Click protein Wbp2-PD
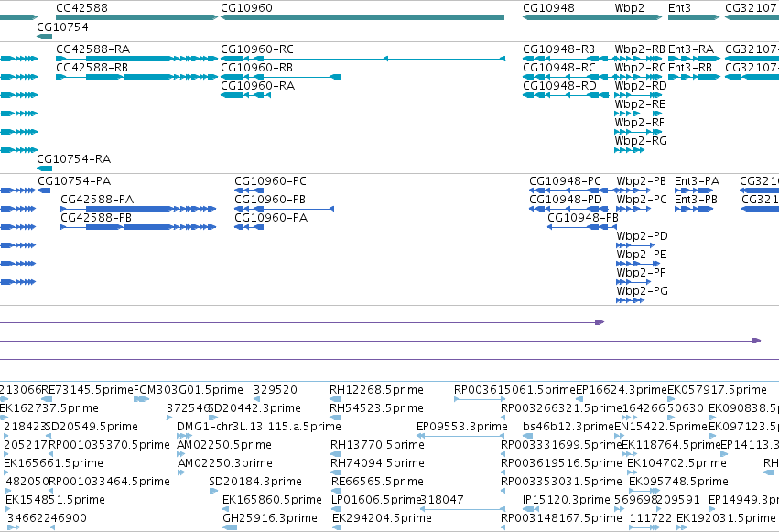Screen dimensions: 779x532 click(x=635, y=245)
